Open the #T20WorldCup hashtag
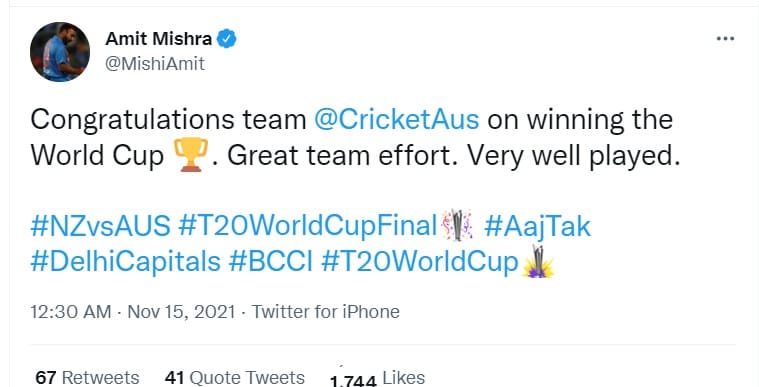The width and height of the screenshot is (759, 387). click(x=420, y=262)
